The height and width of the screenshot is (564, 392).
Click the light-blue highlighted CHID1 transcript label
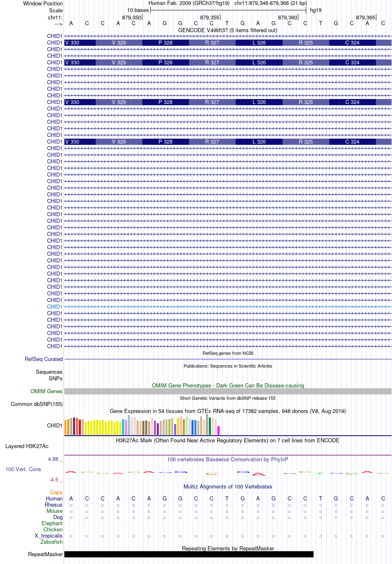[x=54, y=307]
